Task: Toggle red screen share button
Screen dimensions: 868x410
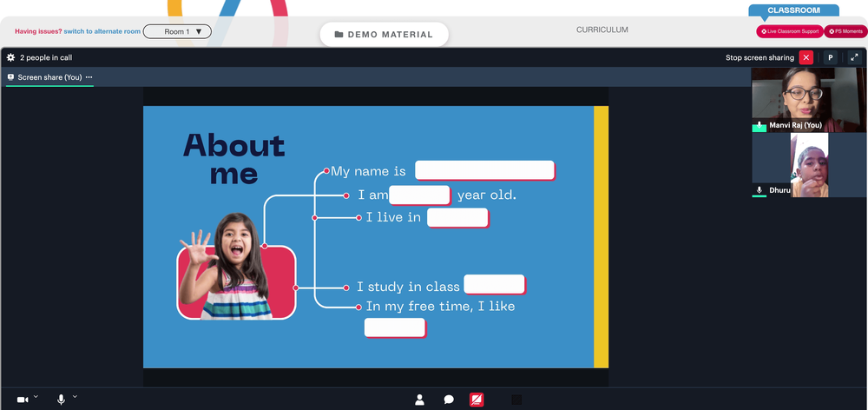Action: click(x=477, y=400)
